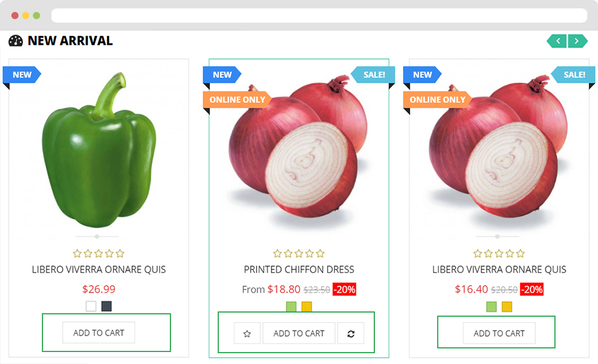Add the green pepper product to cart
Viewport: 598px width, 364px height.
(x=99, y=333)
